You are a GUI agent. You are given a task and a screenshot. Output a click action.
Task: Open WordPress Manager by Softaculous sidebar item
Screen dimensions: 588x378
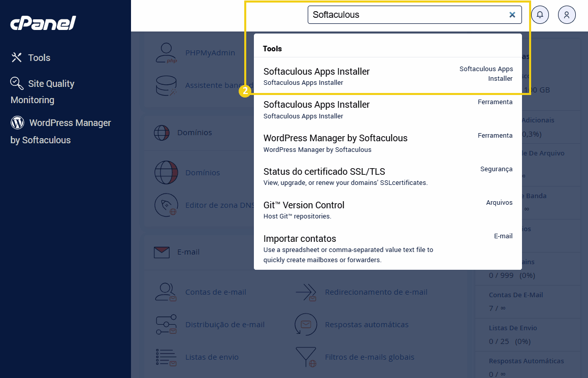point(61,131)
